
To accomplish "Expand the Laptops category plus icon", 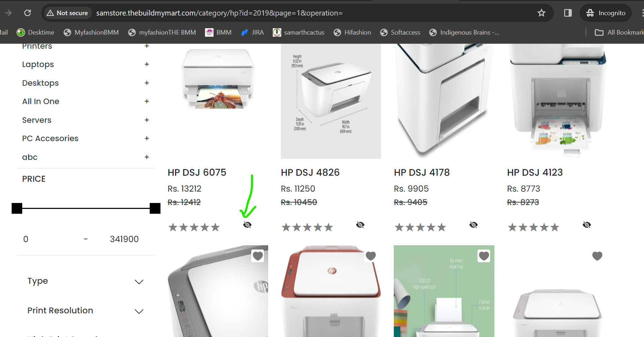I will point(147,64).
